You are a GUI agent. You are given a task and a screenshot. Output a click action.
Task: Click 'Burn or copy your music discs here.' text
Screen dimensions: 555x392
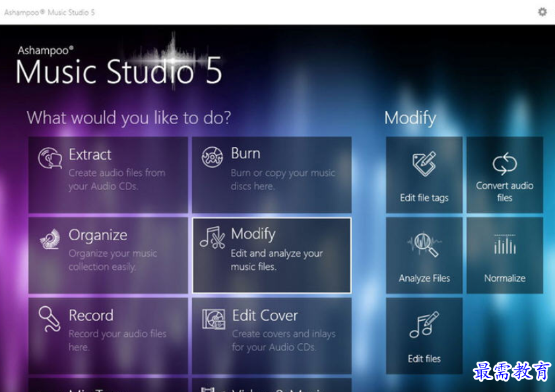[x=283, y=180]
